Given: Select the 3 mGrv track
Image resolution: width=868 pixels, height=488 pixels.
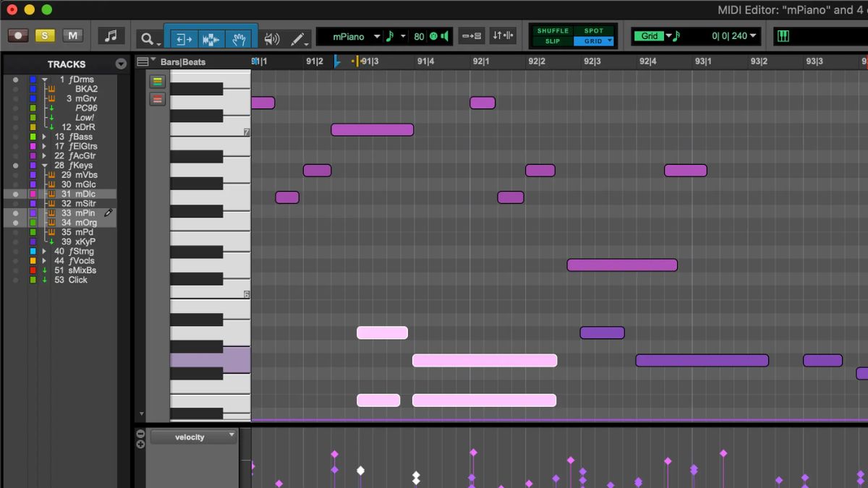Looking at the screenshot, I should 82,98.
